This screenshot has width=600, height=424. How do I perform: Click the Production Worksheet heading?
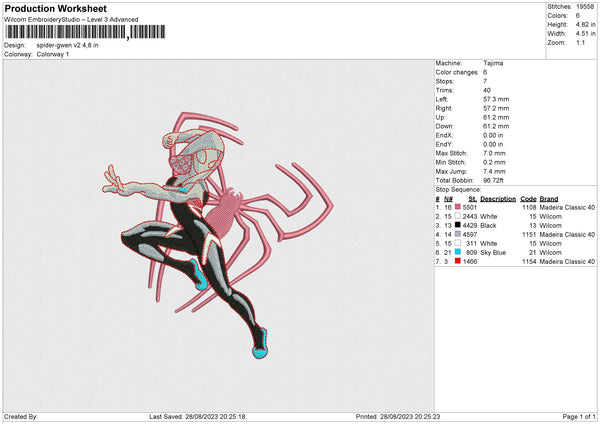pos(55,8)
